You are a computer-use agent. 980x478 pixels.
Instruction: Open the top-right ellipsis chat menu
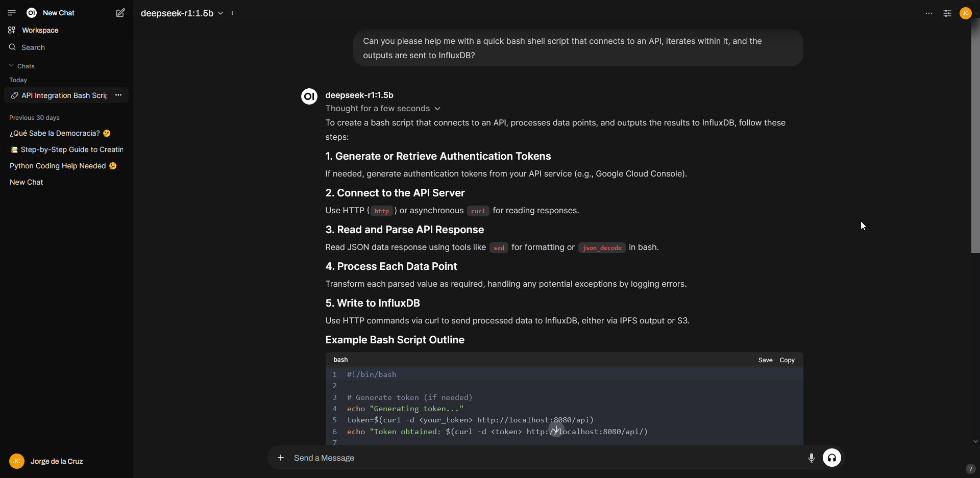coord(929,13)
